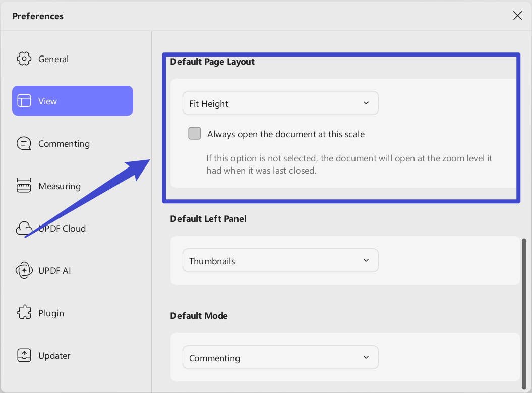The height and width of the screenshot is (393, 532).
Task: Click the View layout icon
Action: 24,101
